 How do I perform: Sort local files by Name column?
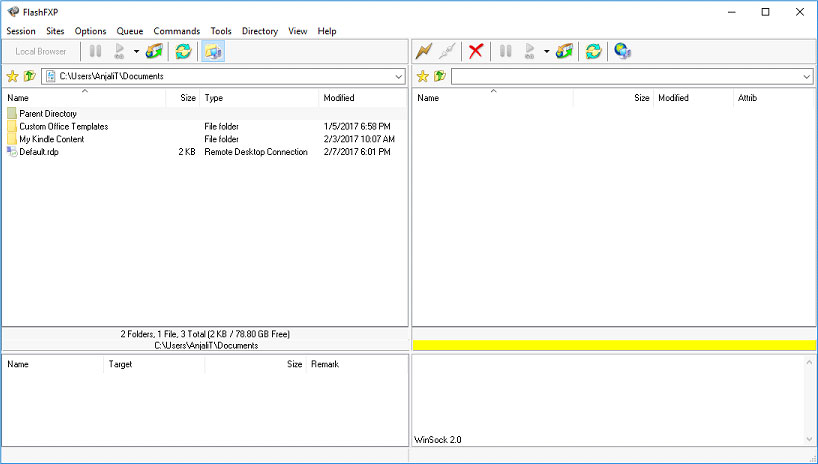click(x=85, y=98)
